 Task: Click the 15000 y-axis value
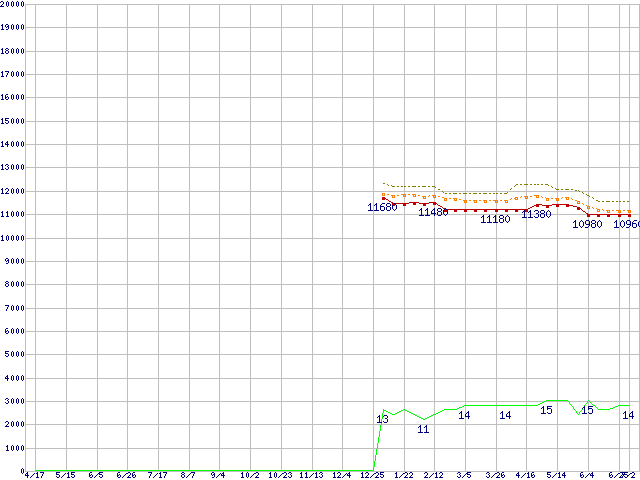13,121
